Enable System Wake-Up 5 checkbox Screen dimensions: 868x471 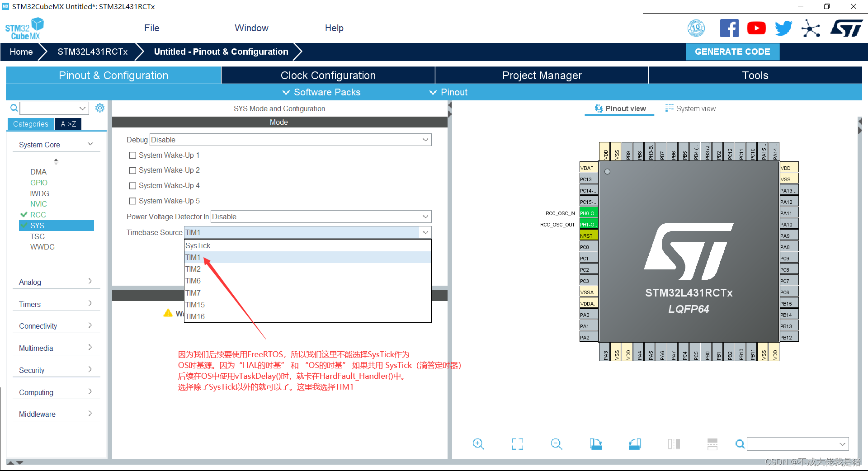[133, 201]
